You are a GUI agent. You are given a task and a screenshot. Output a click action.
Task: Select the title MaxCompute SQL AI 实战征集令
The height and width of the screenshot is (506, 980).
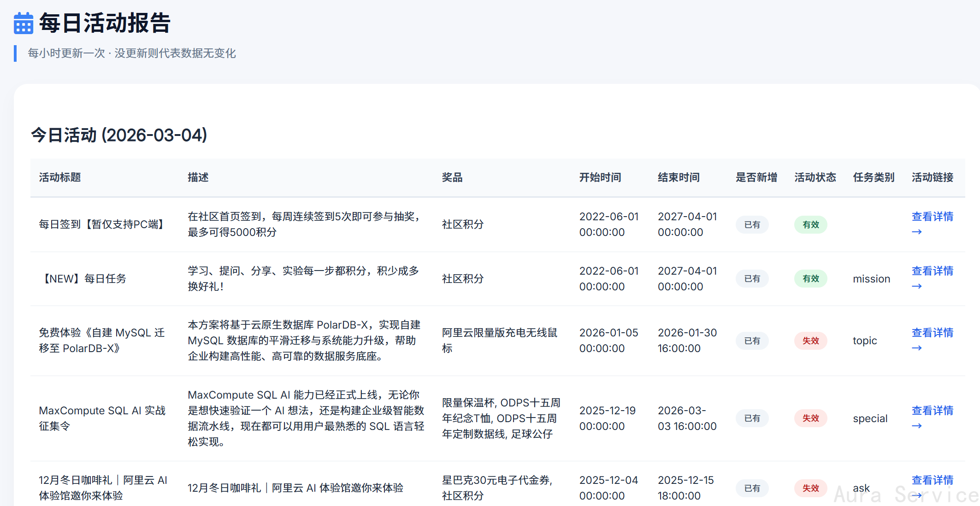(x=102, y=418)
